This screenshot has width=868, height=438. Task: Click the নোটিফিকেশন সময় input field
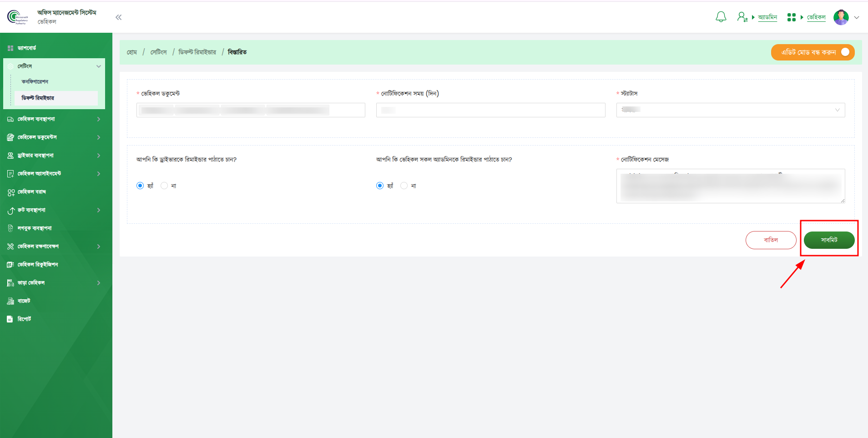click(490, 110)
